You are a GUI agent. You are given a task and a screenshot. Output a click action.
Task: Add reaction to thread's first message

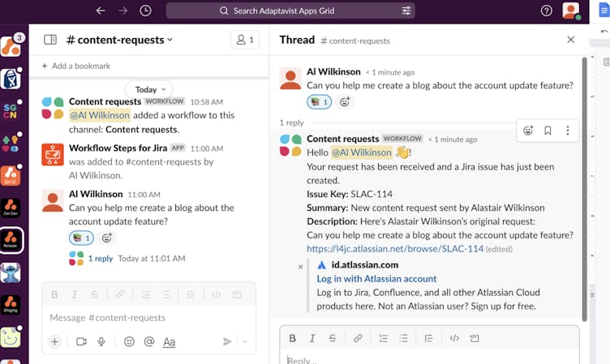click(x=345, y=102)
